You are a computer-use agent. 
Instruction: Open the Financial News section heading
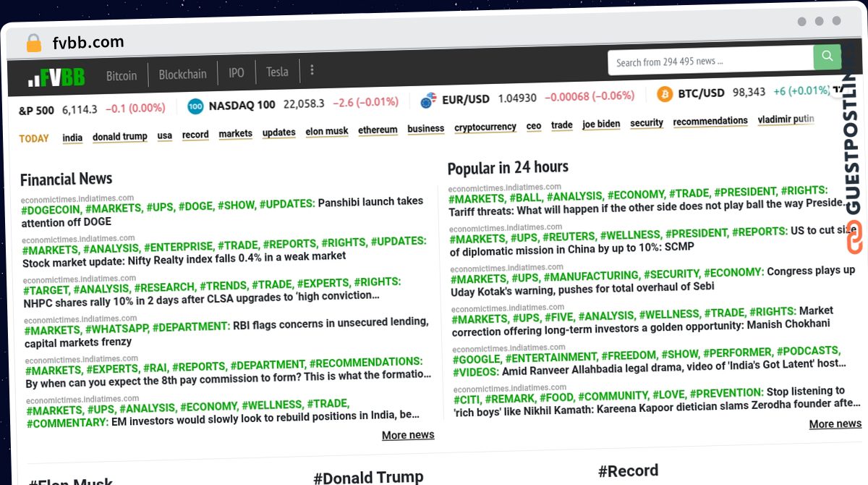click(x=67, y=179)
